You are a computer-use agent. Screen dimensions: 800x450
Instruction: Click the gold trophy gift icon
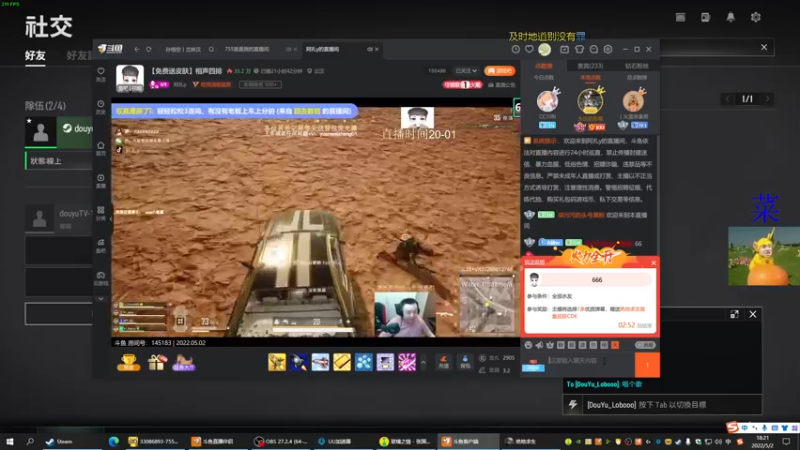click(x=129, y=362)
